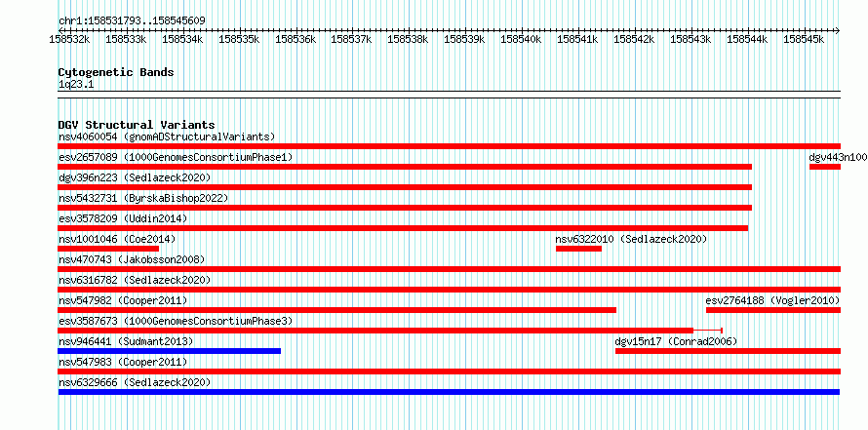This screenshot has width=868, height=430.
Task: Click the 158541k ruler tick label
Action: pyautogui.click(x=577, y=39)
